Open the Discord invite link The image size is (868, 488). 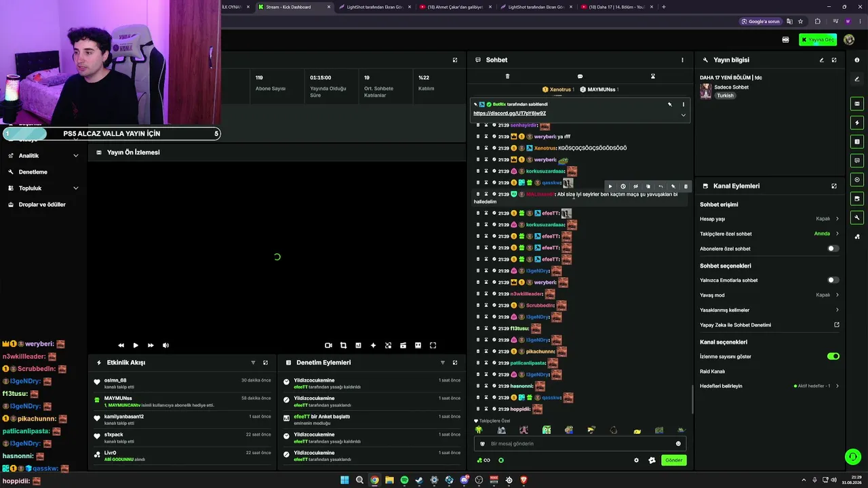509,113
